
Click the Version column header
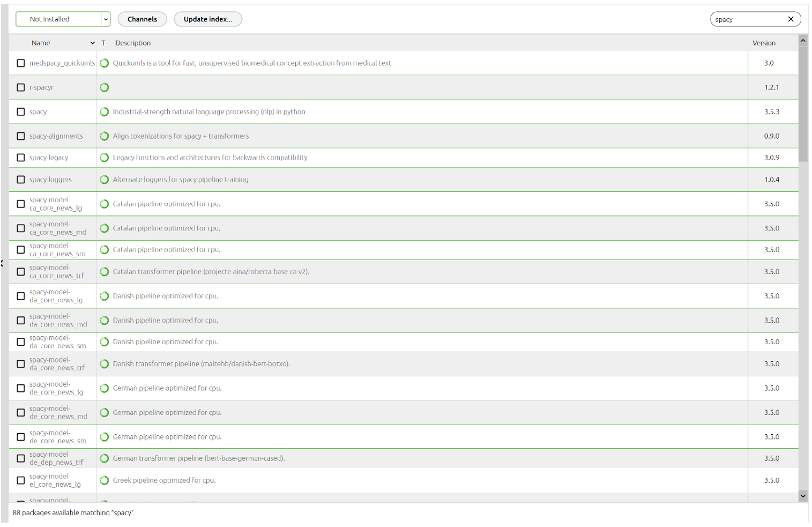coord(764,43)
